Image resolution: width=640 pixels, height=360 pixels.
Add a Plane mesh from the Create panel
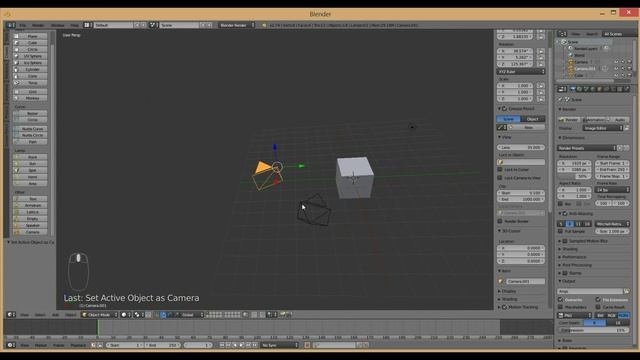[x=30, y=36]
